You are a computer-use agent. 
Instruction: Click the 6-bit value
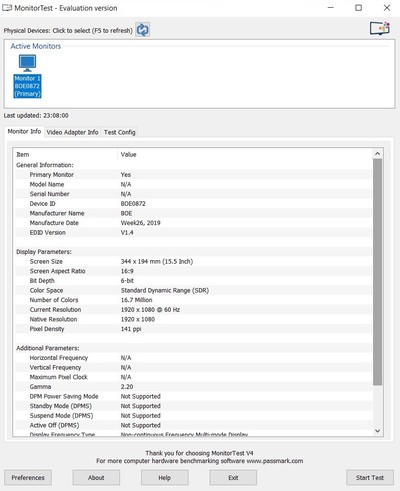point(127,281)
